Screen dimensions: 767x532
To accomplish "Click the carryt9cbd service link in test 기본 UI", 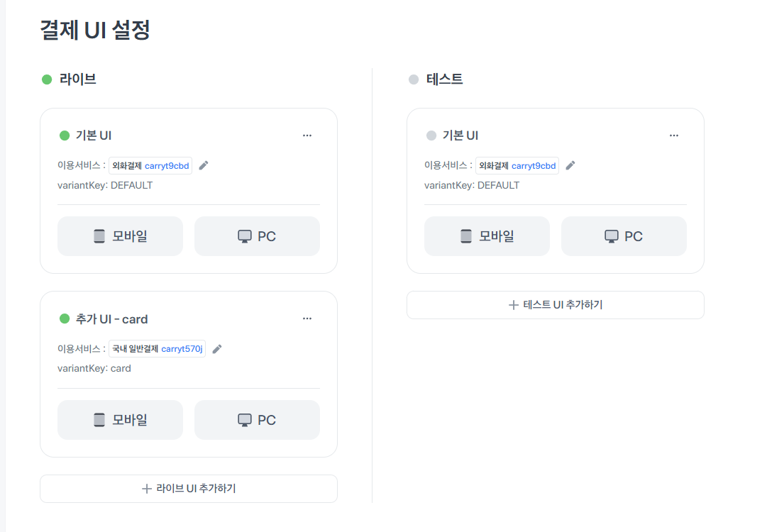I will pyautogui.click(x=534, y=166).
